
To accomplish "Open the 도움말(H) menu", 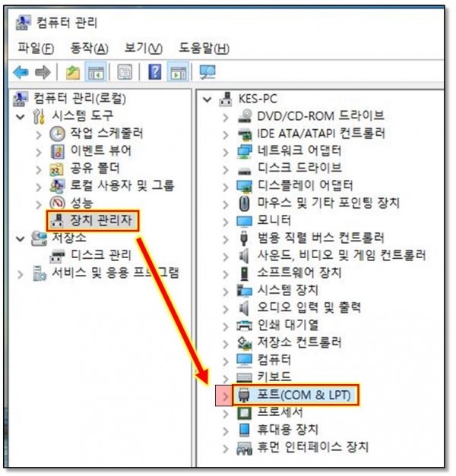I will pos(204,49).
